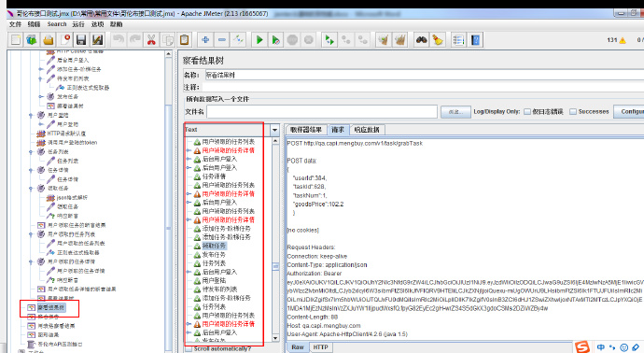Viewport: 644px width, 353px height.
Task: Switch to the HTTP view tab at bottom
Action: click(x=320, y=347)
